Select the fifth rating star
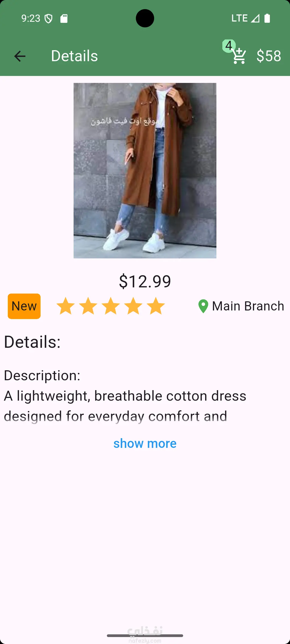 click(156, 306)
